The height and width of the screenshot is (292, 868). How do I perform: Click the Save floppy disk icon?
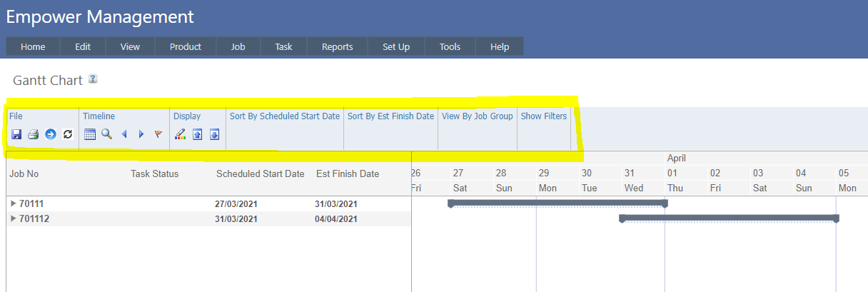[16, 134]
